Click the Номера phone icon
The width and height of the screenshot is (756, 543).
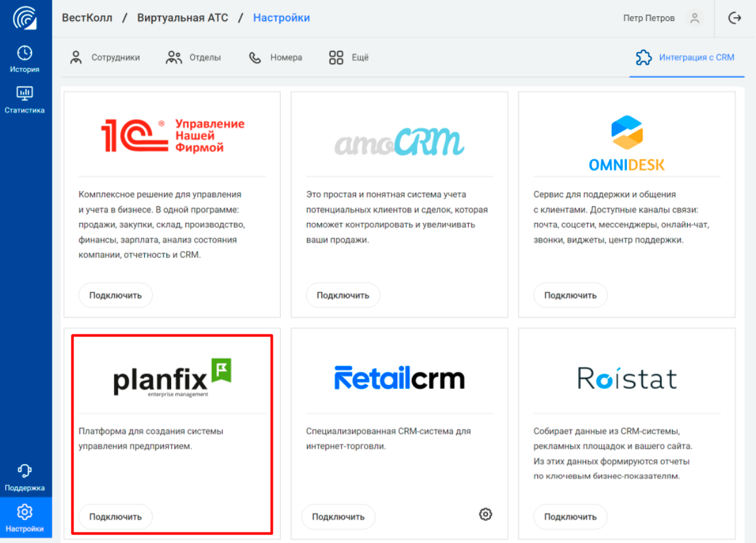(x=255, y=58)
